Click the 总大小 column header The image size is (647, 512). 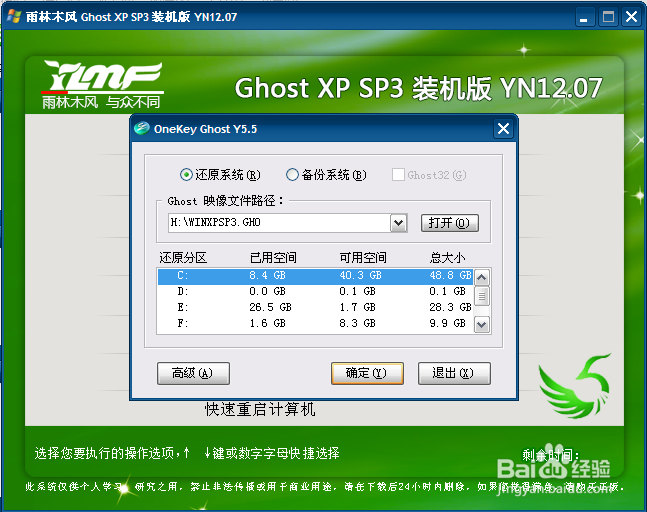click(448, 258)
